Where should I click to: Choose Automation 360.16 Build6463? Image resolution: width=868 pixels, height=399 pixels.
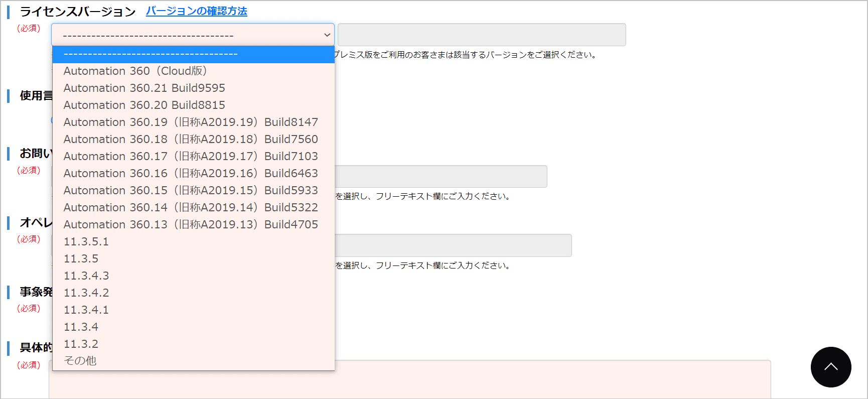[194, 174]
